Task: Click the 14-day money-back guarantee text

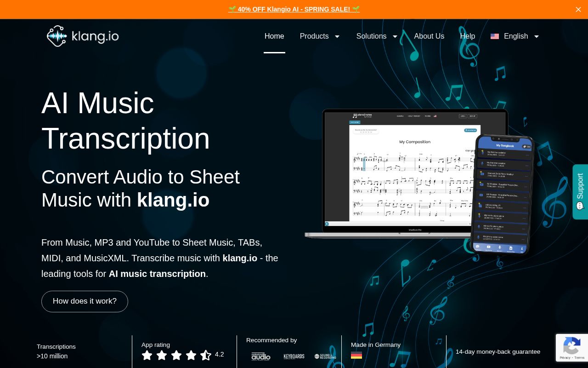Action: point(498,352)
